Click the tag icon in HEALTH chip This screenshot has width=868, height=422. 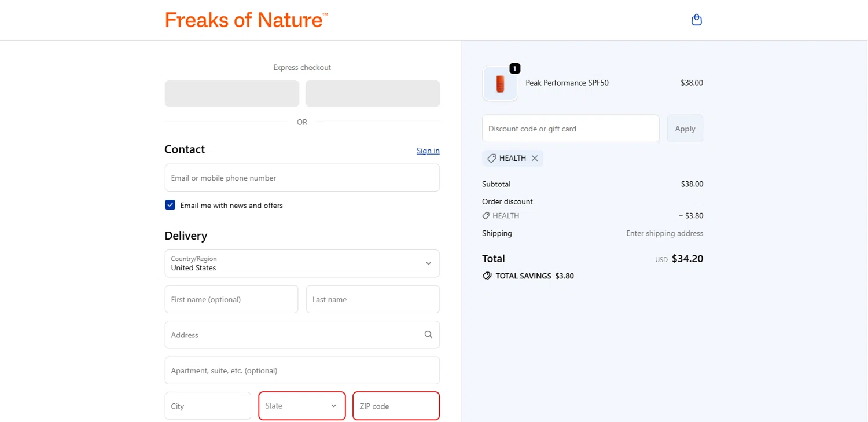[492, 158]
